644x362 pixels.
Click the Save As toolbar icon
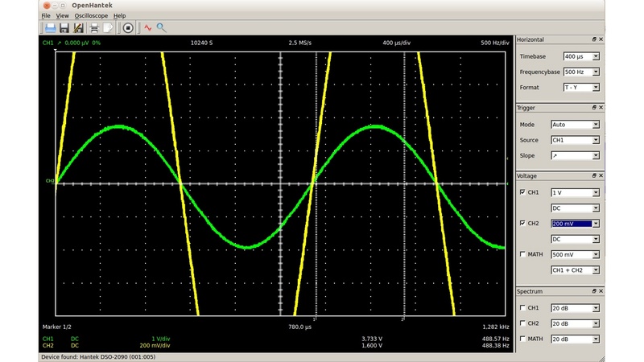click(x=78, y=27)
